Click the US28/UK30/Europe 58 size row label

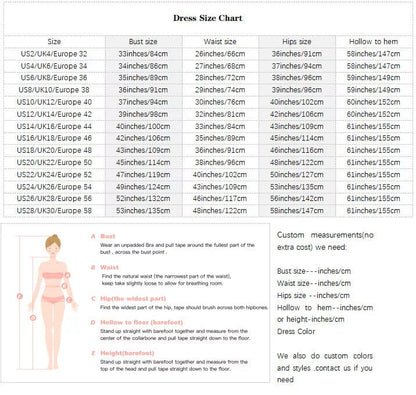tap(54, 211)
